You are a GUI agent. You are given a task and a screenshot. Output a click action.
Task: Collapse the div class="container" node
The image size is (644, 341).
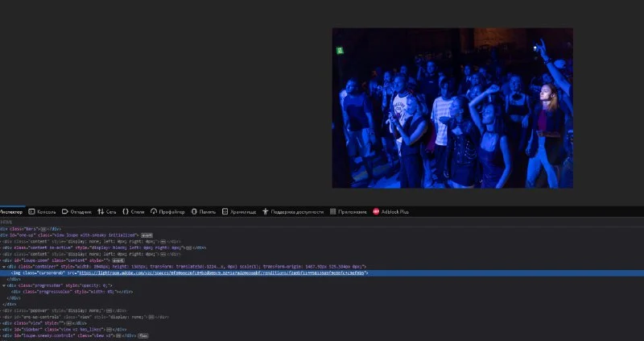[x=3, y=266]
